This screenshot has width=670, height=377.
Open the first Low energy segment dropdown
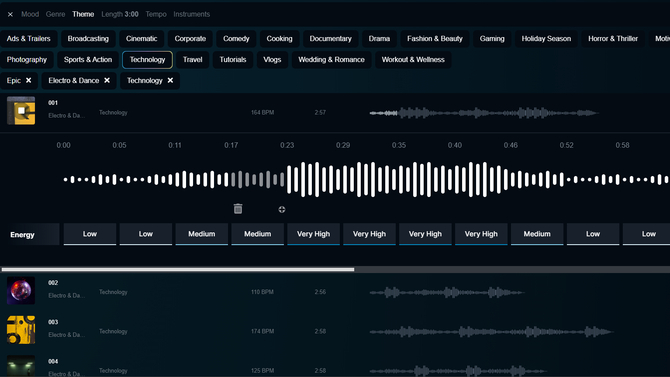[x=90, y=234]
